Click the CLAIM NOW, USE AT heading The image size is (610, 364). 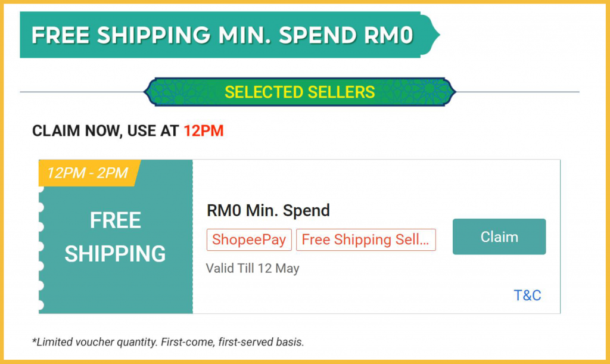105,131
